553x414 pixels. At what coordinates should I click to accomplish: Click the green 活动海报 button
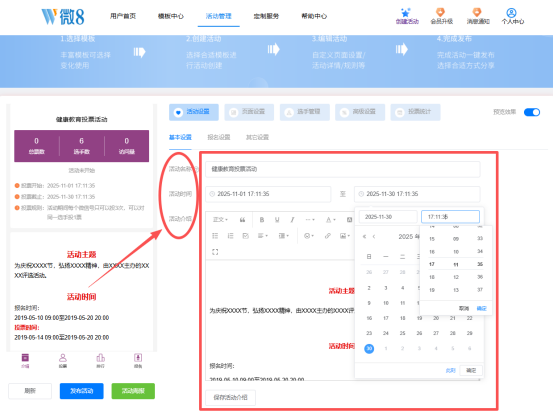tap(133, 391)
